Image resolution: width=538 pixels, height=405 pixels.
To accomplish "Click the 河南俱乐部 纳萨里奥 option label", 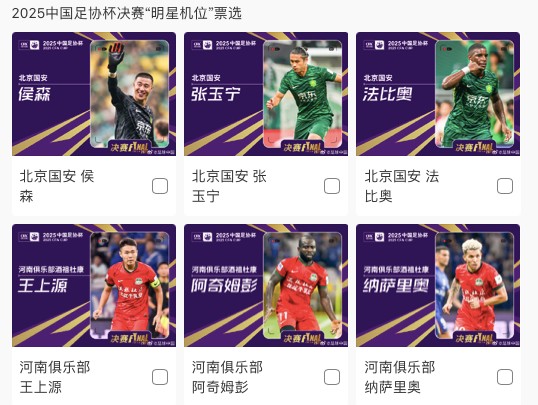I will 400,377.
